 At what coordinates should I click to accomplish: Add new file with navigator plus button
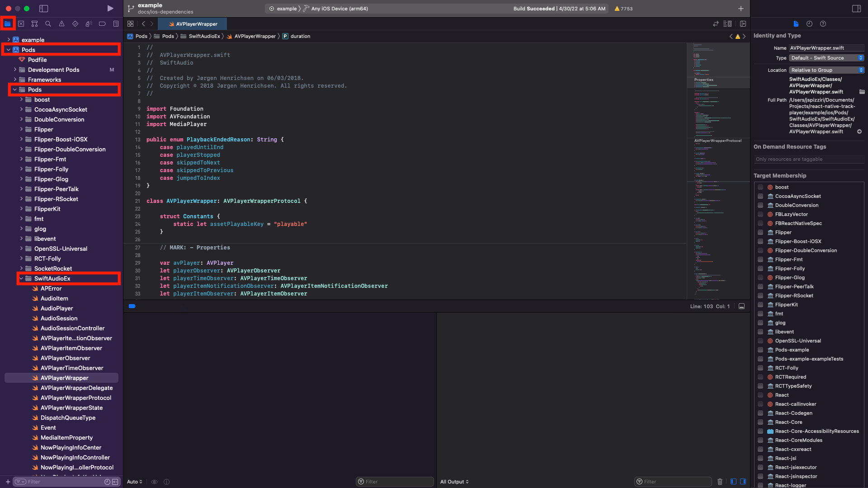[8, 482]
